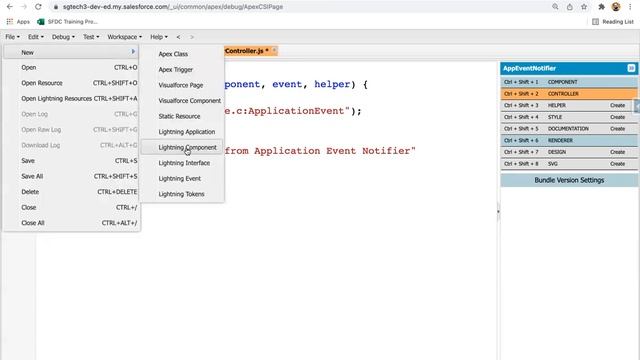Open Chrome three-dot menu

pos(630,7)
